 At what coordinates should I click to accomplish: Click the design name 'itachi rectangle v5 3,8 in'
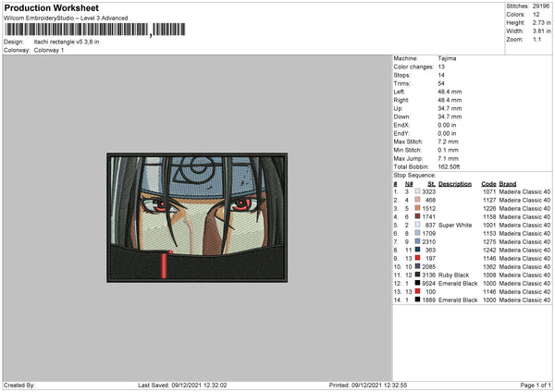[67, 42]
